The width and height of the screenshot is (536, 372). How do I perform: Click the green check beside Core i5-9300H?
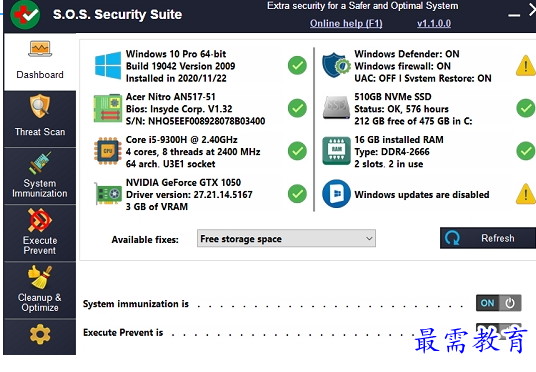[x=297, y=151]
